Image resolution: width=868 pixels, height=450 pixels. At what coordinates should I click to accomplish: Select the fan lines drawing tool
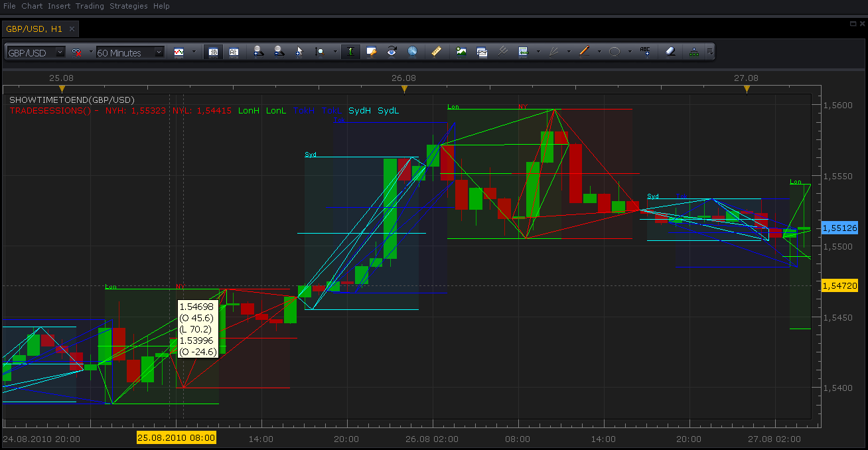coord(553,52)
